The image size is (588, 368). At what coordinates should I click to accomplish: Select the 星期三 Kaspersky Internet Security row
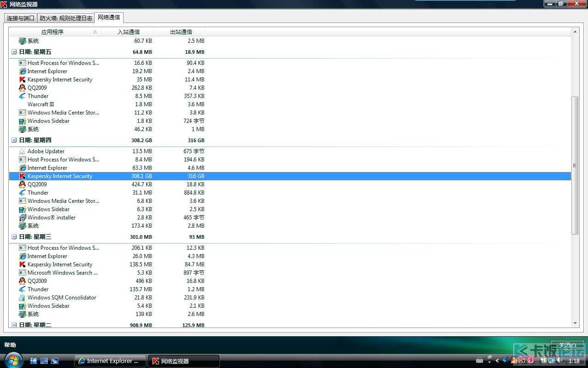coord(290,264)
